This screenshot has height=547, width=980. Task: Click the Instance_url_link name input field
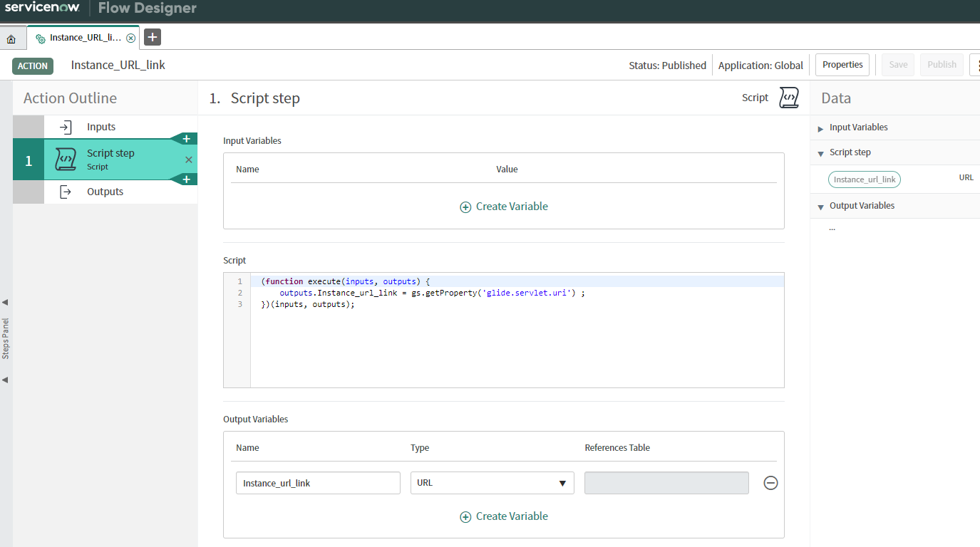[x=318, y=483]
